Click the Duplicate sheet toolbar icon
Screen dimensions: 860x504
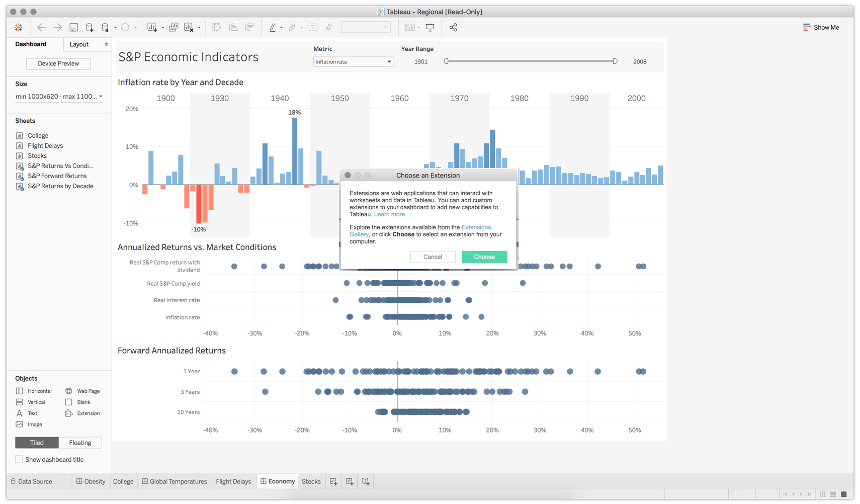point(174,27)
